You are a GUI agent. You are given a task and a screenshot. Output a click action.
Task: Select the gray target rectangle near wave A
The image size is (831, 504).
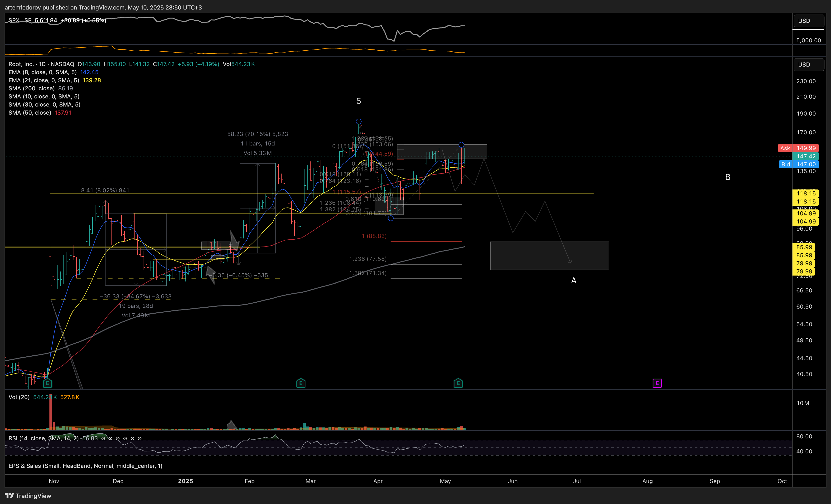click(549, 256)
